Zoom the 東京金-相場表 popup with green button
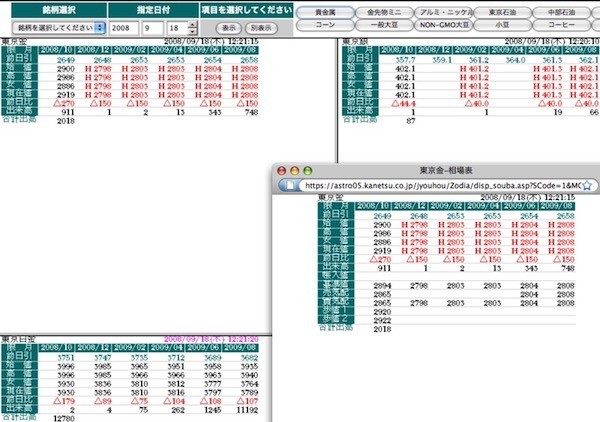600x422 pixels. click(x=308, y=171)
